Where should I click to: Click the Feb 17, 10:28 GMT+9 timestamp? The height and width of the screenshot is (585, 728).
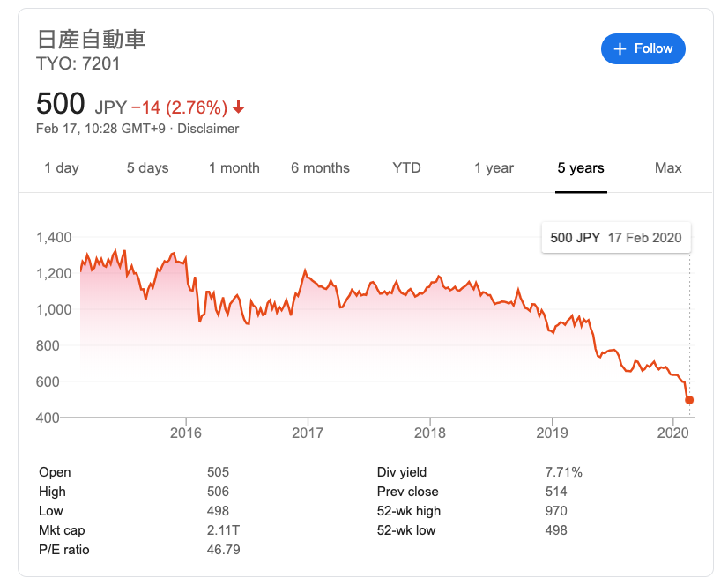(x=100, y=129)
